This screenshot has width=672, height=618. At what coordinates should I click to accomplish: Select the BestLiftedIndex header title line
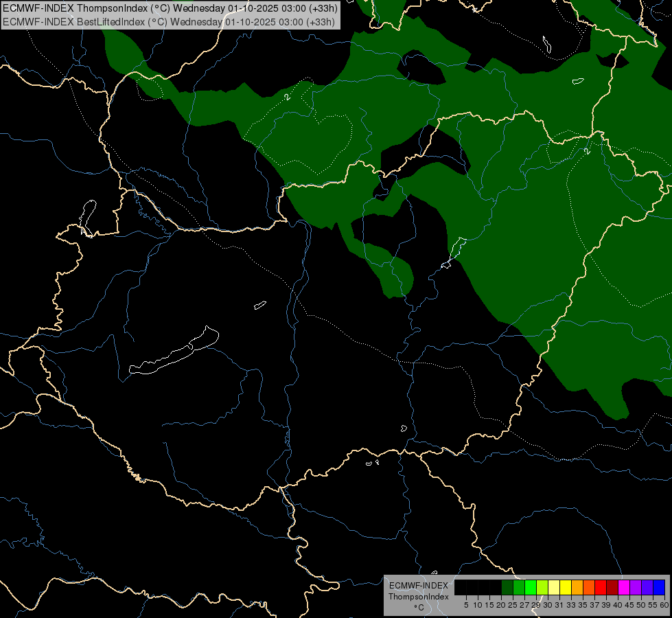pos(169,22)
